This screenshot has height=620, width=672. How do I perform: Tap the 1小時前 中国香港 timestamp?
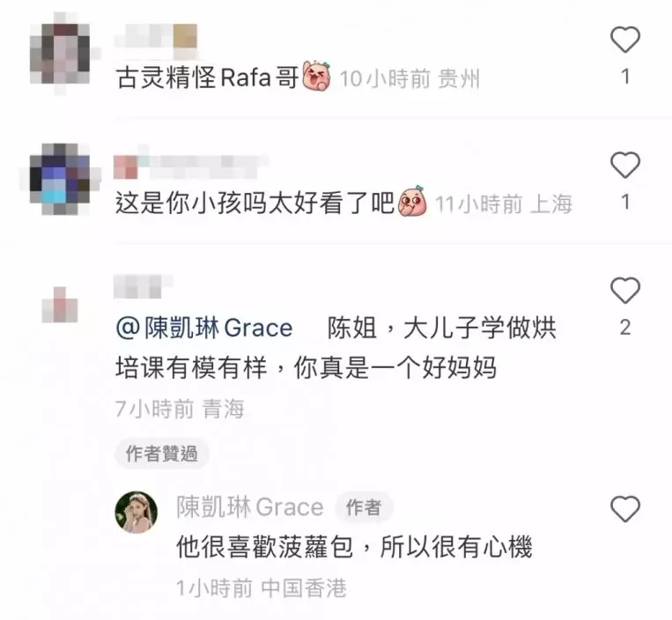coord(262,588)
